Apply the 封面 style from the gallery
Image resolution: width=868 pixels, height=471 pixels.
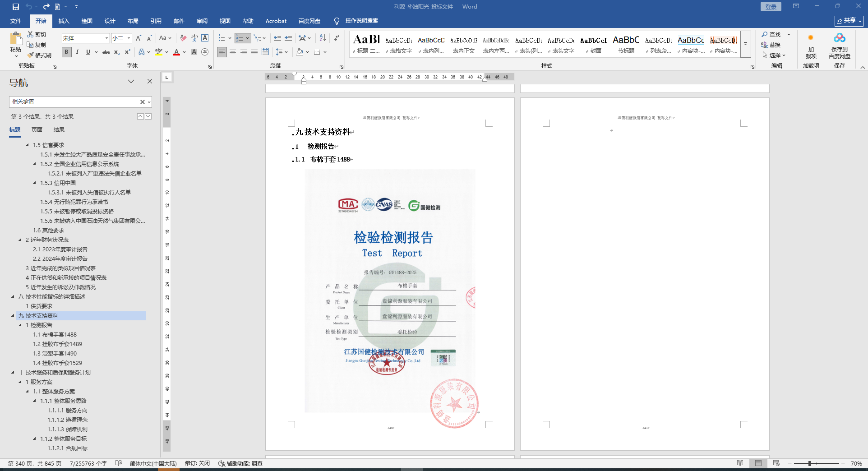point(593,45)
